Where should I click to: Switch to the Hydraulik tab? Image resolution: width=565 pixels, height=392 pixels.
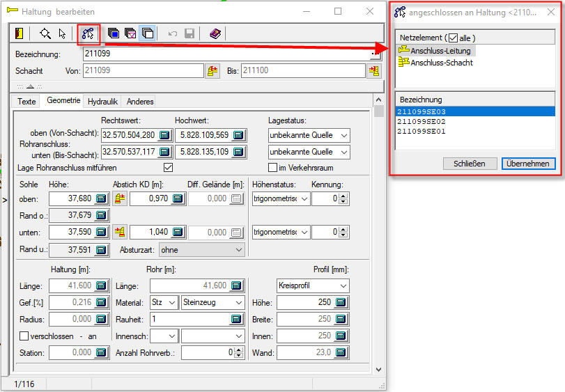(x=102, y=102)
